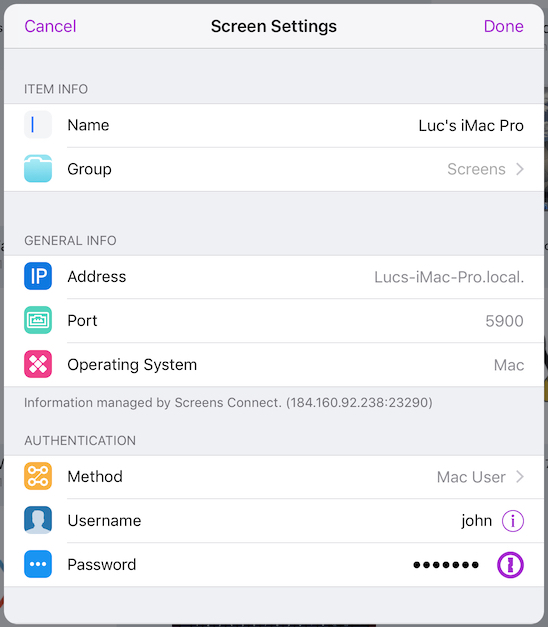The width and height of the screenshot is (548, 627).
Task: Confirm settings with Done
Action: (504, 26)
